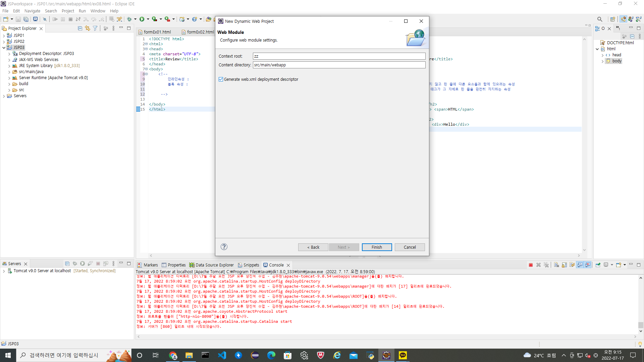Viewport: 644px width, 362px height.
Task: Toggle Link with Editor in Project Explorer
Action: pyautogui.click(x=88, y=28)
